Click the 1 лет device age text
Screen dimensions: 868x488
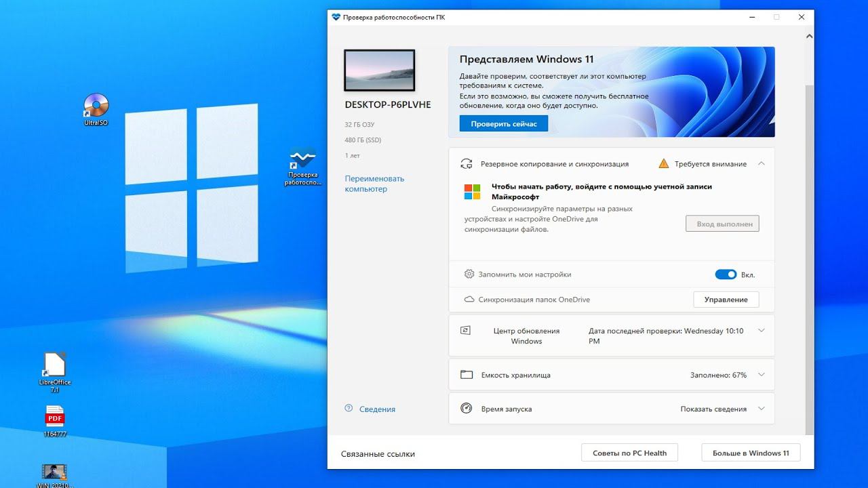point(352,156)
